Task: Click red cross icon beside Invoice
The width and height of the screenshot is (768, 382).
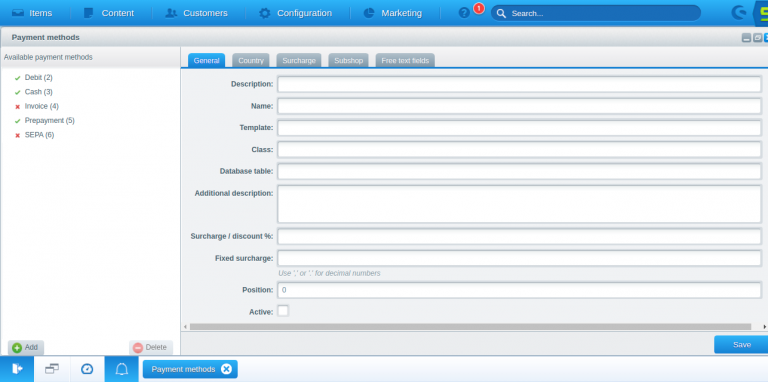Action: [x=18, y=106]
